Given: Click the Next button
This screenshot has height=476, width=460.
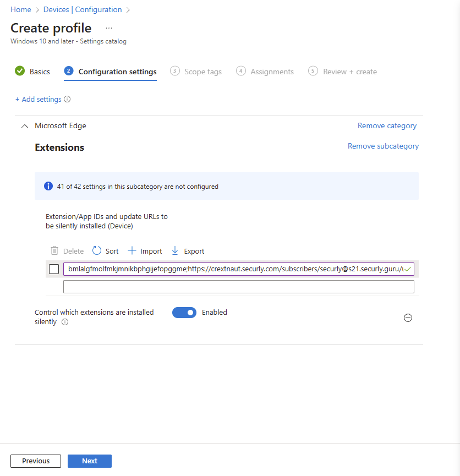Looking at the screenshot, I should [x=90, y=461].
